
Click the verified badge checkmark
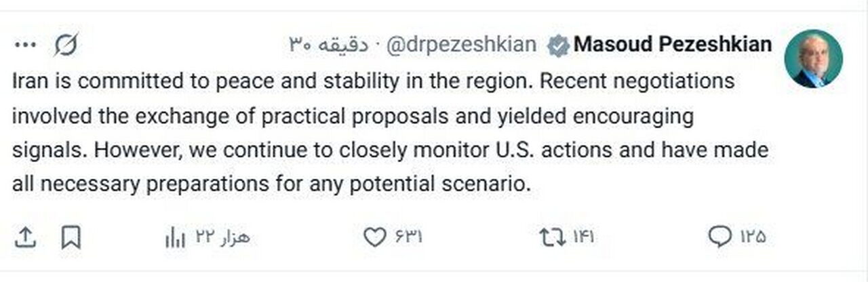point(559,45)
